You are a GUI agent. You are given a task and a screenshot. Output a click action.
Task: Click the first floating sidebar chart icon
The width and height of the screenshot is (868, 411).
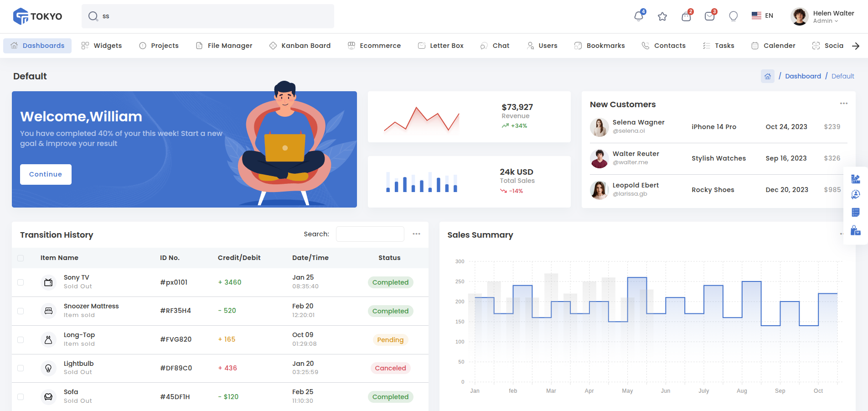856,179
